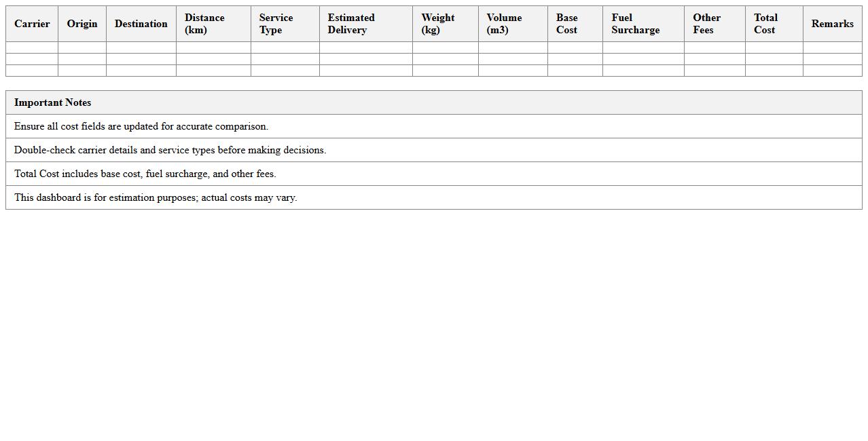Click the first empty Carrier cell
The height and width of the screenshot is (441, 868).
tap(31, 47)
